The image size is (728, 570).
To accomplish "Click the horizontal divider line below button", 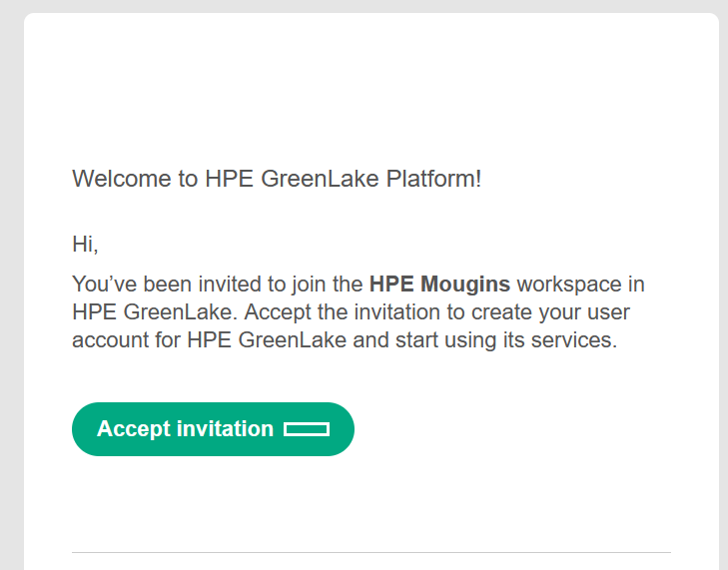I will pyautogui.click(x=370, y=552).
